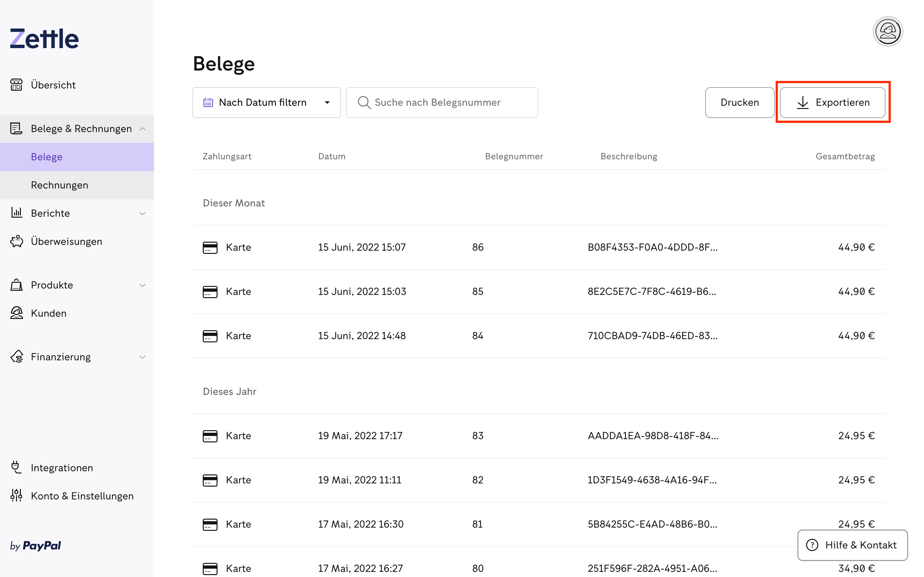Open the Nach Datum filtern dropdown
Image resolution: width=924 pixels, height=577 pixels.
(x=266, y=102)
